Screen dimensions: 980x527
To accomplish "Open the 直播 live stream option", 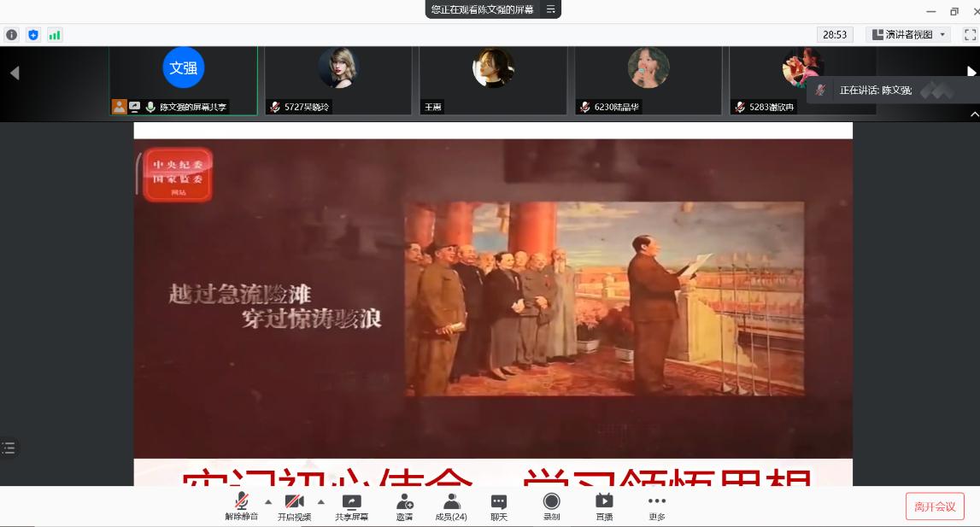I will click(x=604, y=507).
